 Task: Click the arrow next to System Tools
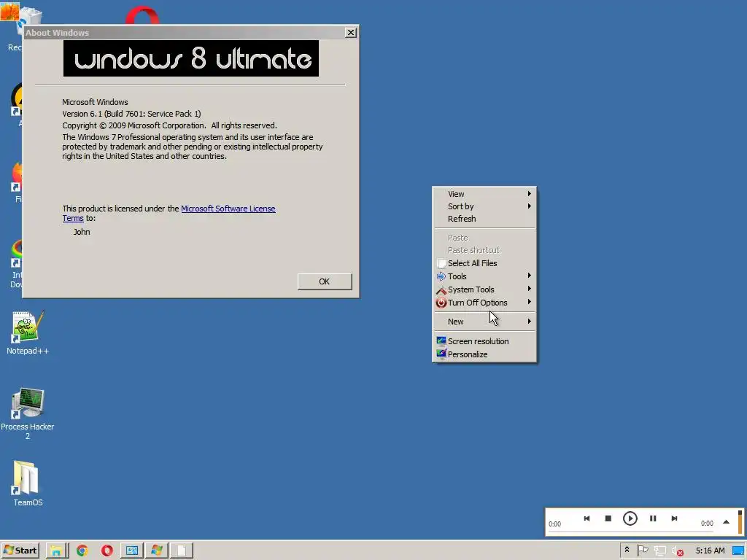(x=530, y=289)
